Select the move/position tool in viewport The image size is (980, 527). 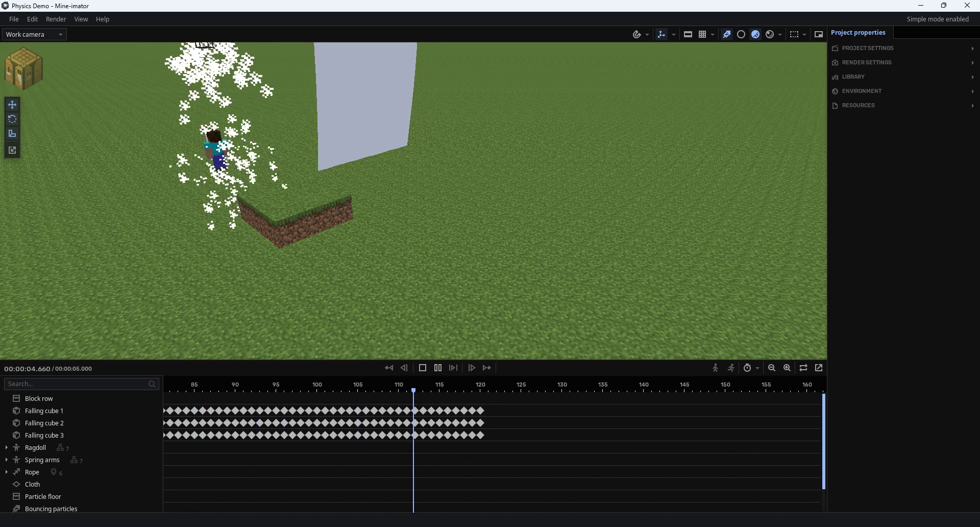pyautogui.click(x=12, y=105)
